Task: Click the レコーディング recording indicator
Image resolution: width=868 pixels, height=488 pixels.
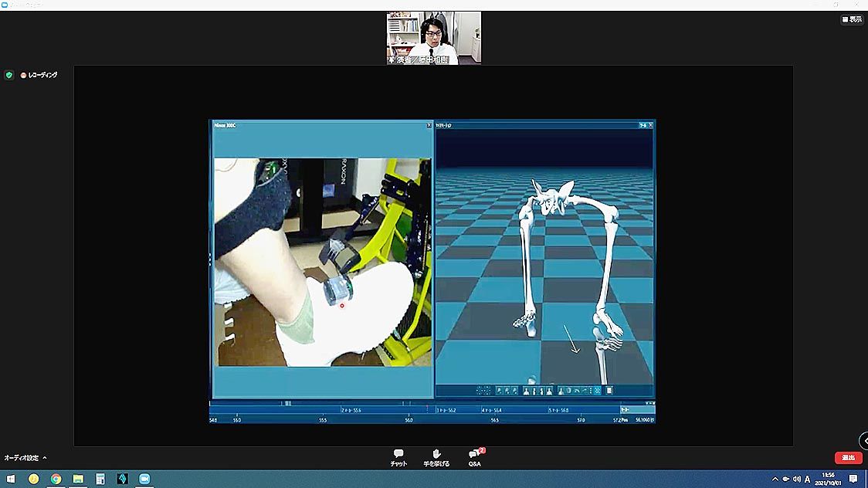Action: [39, 75]
